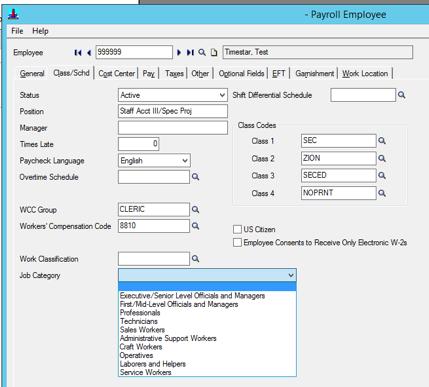The height and width of the screenshot is (387, 429).
Task: Click new employee document icon
Action: (214, 53)
